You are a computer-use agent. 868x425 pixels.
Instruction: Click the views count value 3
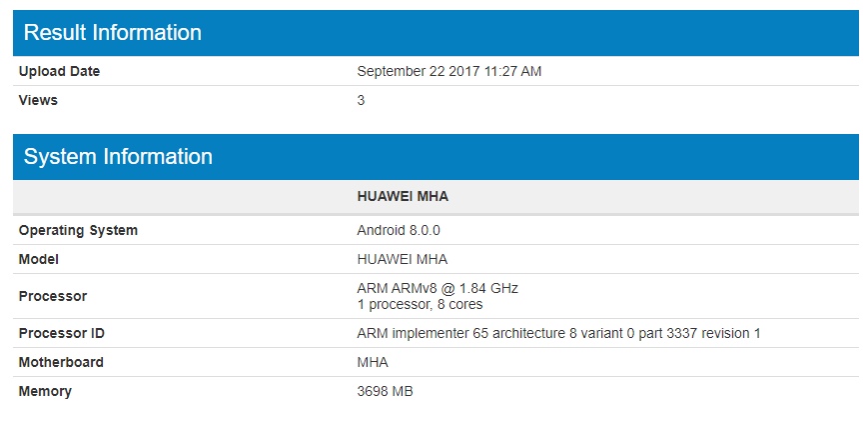tap(361, 100)
